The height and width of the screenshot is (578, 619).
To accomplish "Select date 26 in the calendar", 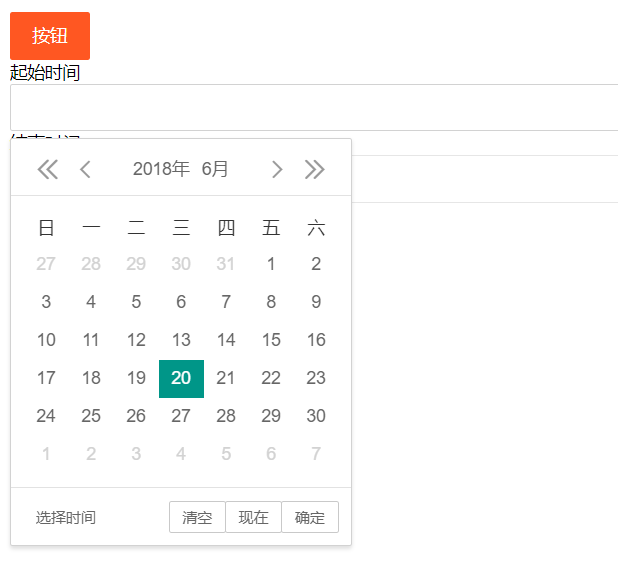I will click(x=136, y=416).
